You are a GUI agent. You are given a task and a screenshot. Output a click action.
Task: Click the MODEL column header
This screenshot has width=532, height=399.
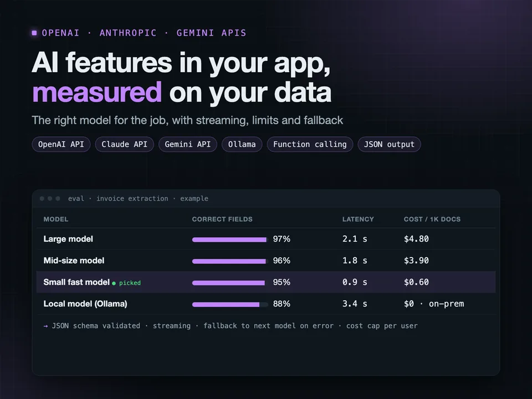(56, 219)
